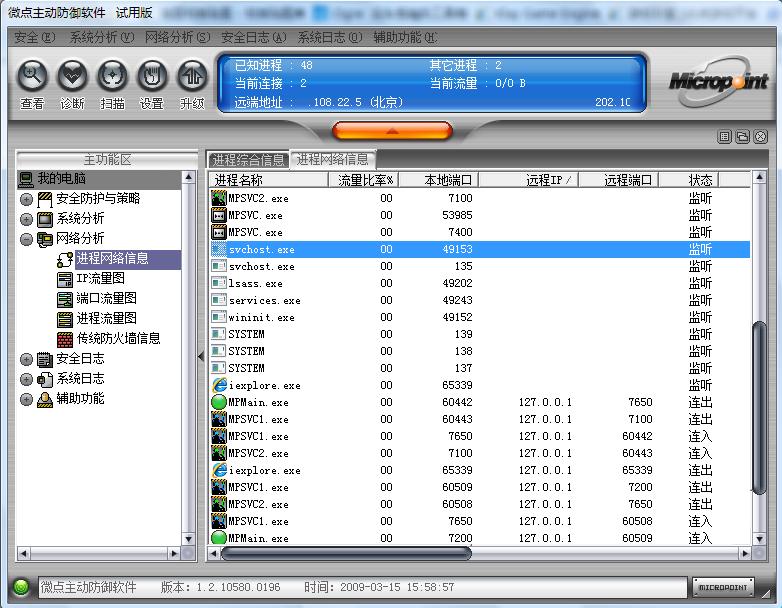Sort by 状态 column header
Image resolution: width=782 pixels, height=608 pixels.
689,180
